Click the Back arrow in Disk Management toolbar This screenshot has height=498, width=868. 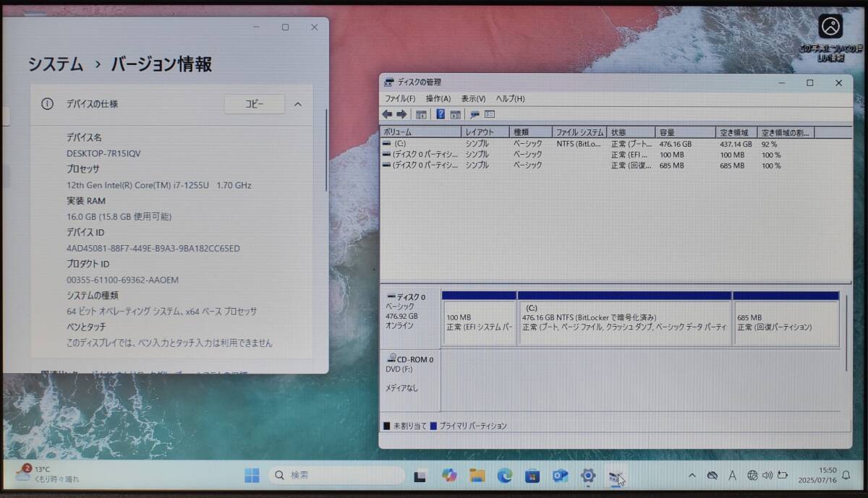pos(387,114)
